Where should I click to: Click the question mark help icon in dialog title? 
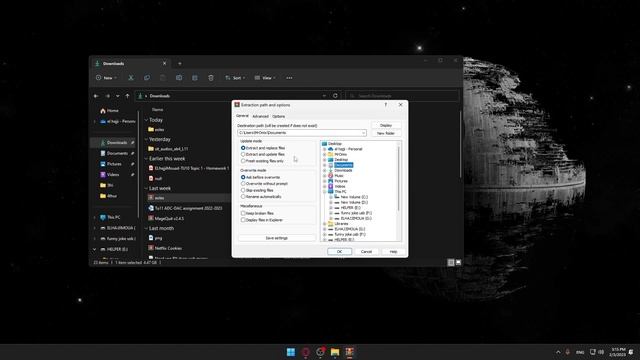pos(386,105)
